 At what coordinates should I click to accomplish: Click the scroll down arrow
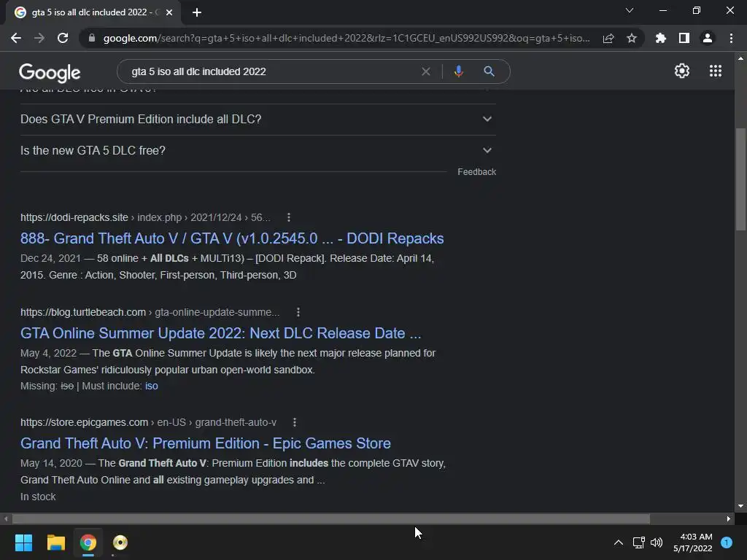pyautogui.click(x=740, y=506)
